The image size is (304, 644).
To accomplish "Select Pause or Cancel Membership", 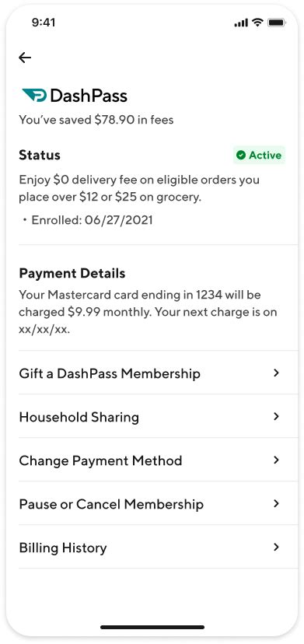I will [x=158, y=503].
